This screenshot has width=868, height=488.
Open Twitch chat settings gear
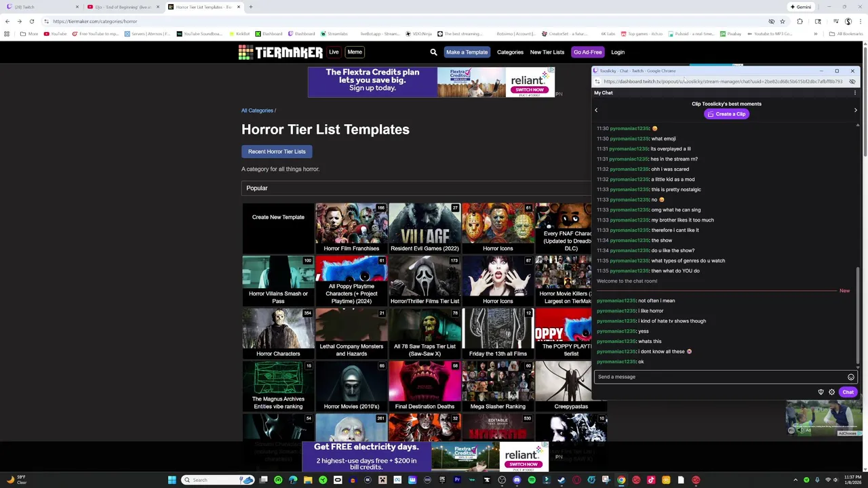831,392
